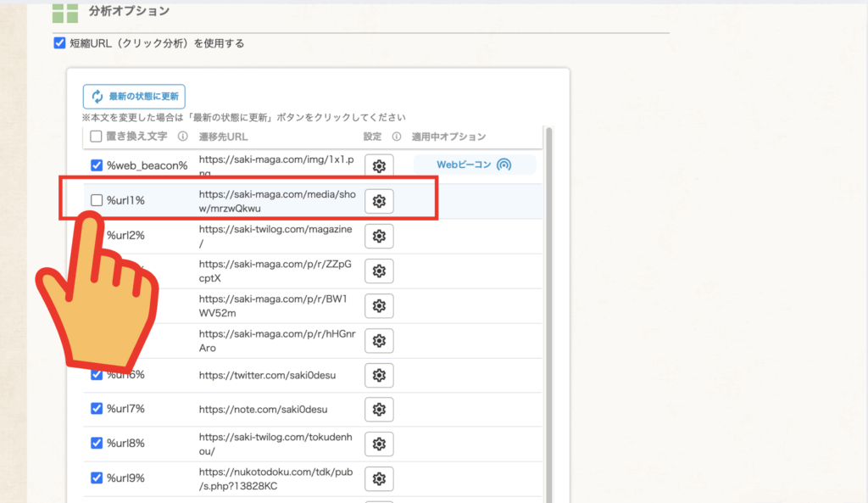Image resolution: width=868 pixels, height=503 pixels.
Task: Uncheck the %web_beacon% checkbox
Action: 96,165
